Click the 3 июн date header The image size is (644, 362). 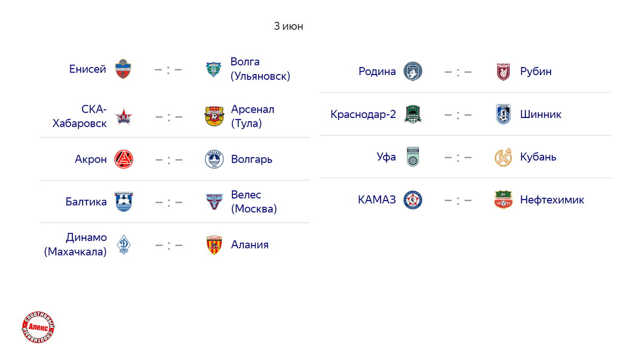(x=289, y=26)
